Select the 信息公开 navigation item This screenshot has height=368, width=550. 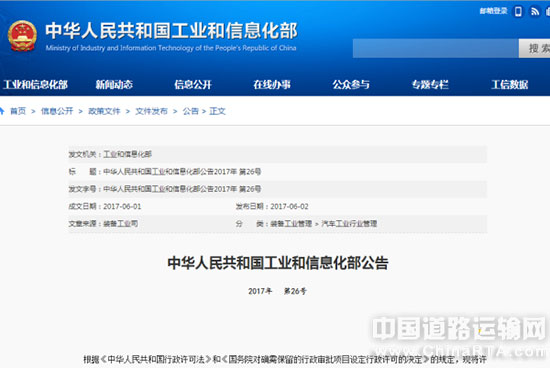pos(193,85)
